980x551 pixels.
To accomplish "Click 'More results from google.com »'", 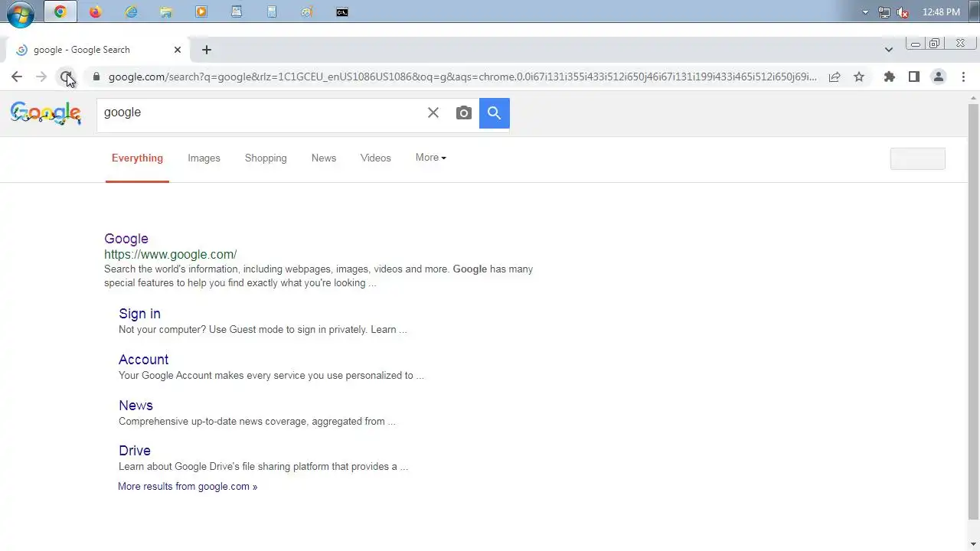I will pos(188,487).
